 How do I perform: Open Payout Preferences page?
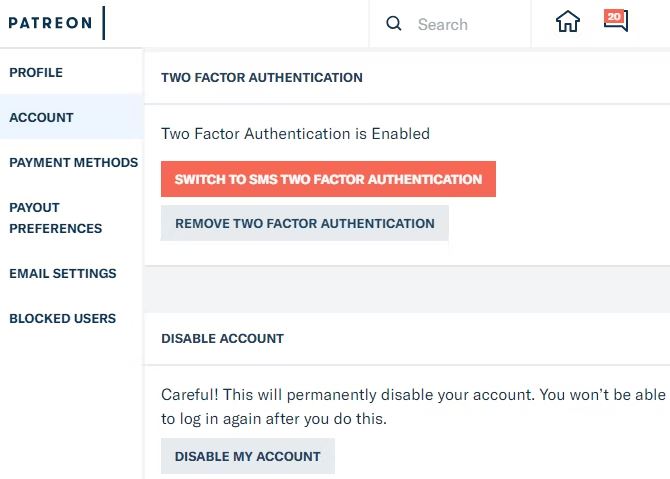[x=55, y=217]
